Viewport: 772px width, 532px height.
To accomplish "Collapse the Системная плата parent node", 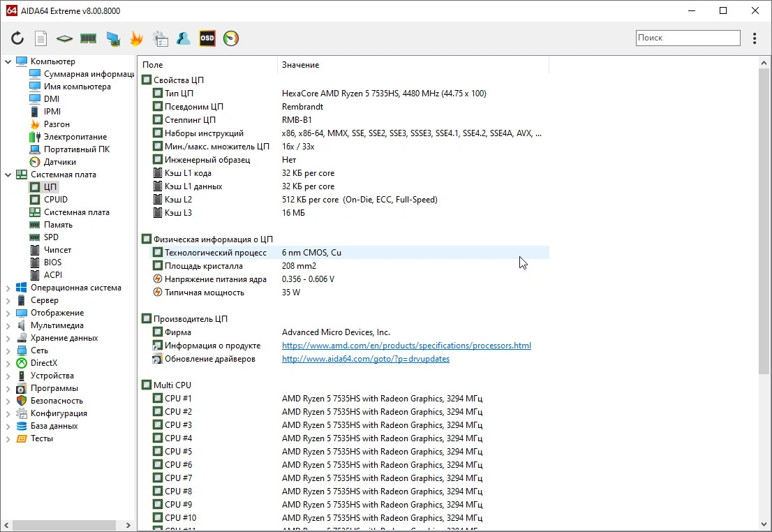I will click(8, 175).
